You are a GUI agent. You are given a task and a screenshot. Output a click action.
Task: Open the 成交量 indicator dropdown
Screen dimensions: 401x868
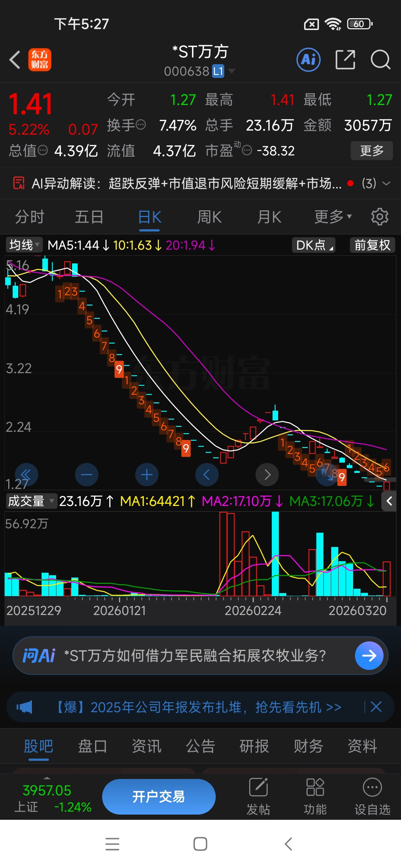31,501
